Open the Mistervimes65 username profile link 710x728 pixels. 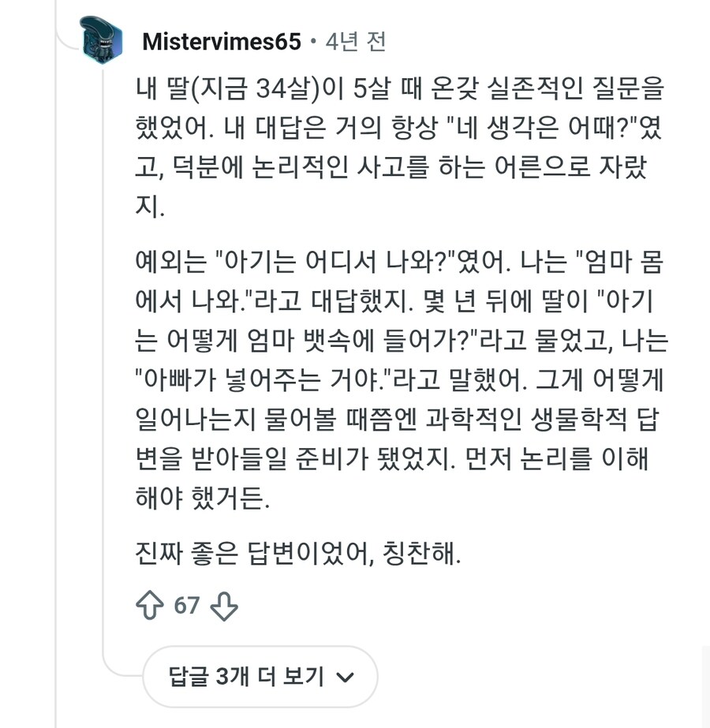(x=222, y=42)
